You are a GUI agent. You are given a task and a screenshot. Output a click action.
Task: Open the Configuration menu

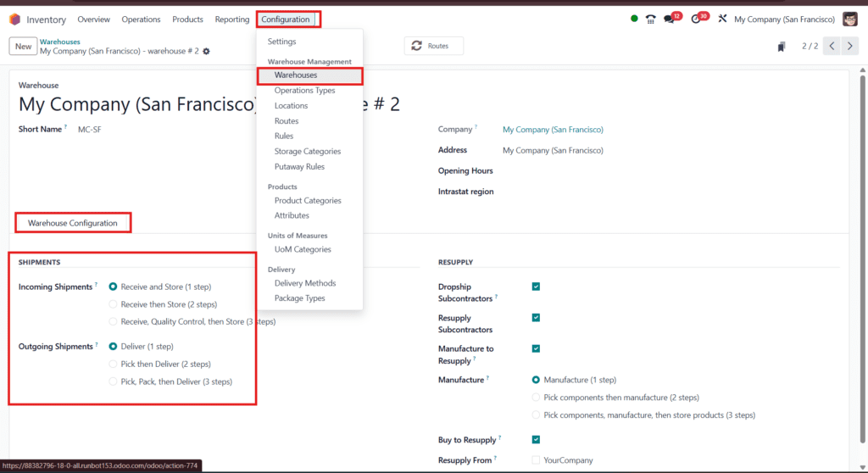[x=286, y=19]
